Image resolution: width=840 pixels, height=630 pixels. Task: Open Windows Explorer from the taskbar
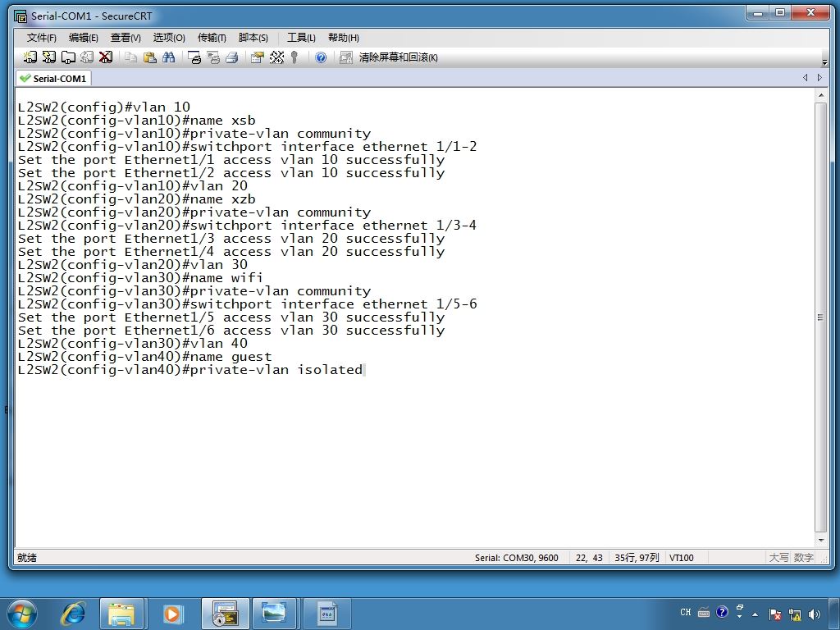(121, 614)
